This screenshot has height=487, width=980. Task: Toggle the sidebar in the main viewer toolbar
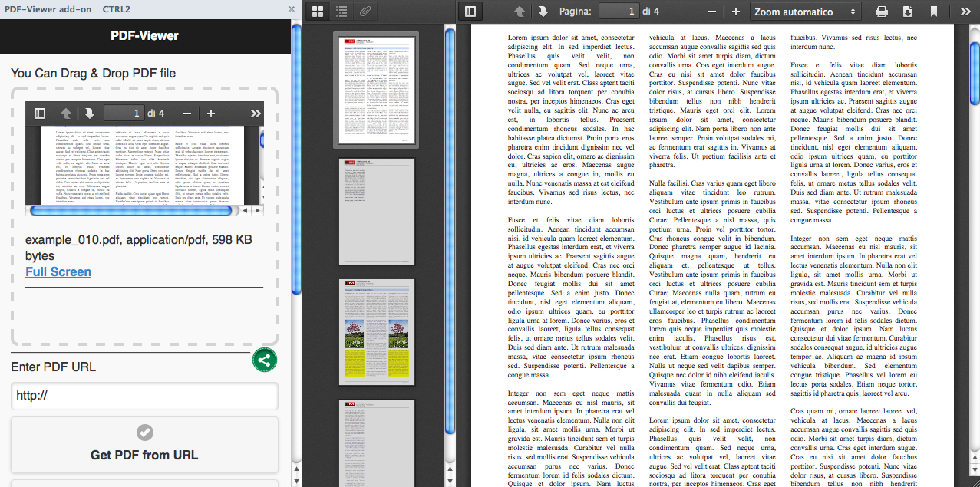click(x=470, y=12)
